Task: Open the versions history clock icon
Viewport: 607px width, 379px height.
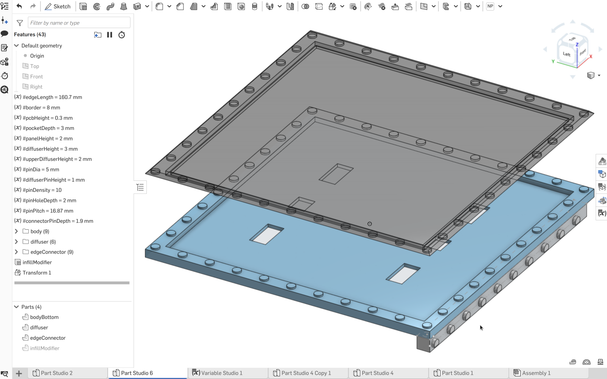Action: point(5,75)
